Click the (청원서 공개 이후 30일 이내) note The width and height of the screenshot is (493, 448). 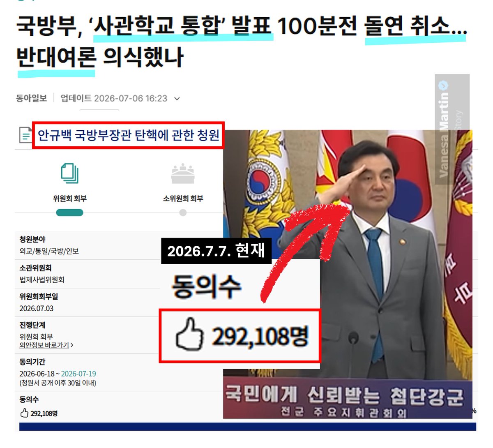58,383
